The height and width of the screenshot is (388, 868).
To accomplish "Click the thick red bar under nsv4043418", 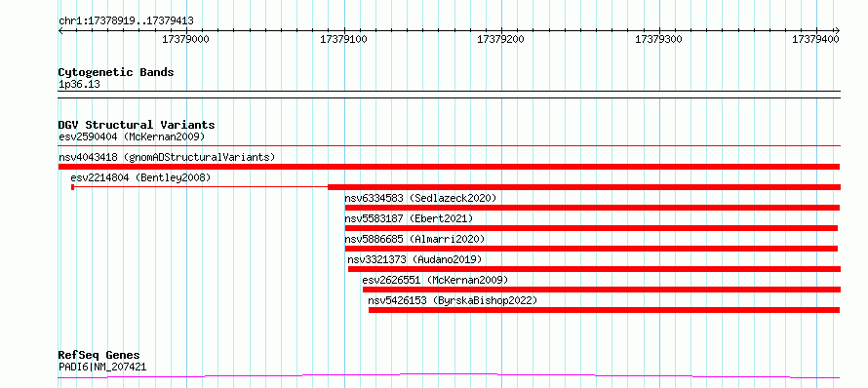I will [x=449, y=167].
